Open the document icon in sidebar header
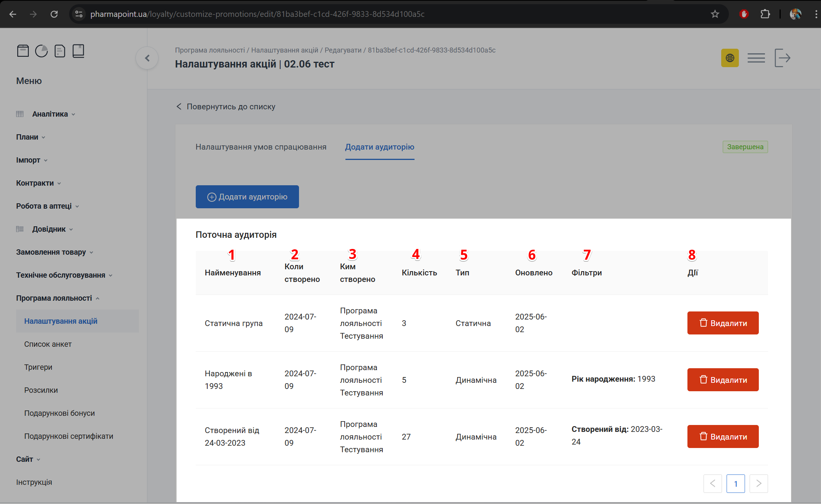 (60, 51)
